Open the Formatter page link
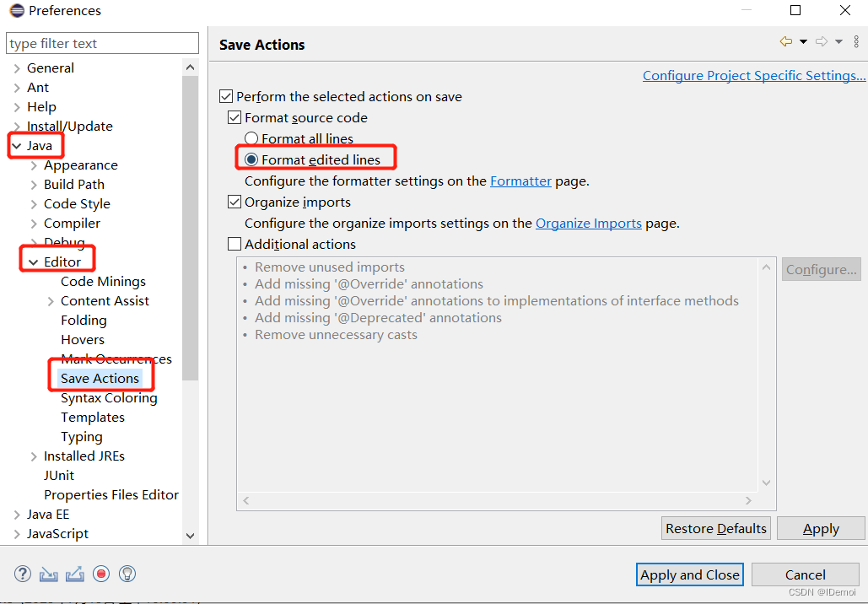 pos(520,181)
